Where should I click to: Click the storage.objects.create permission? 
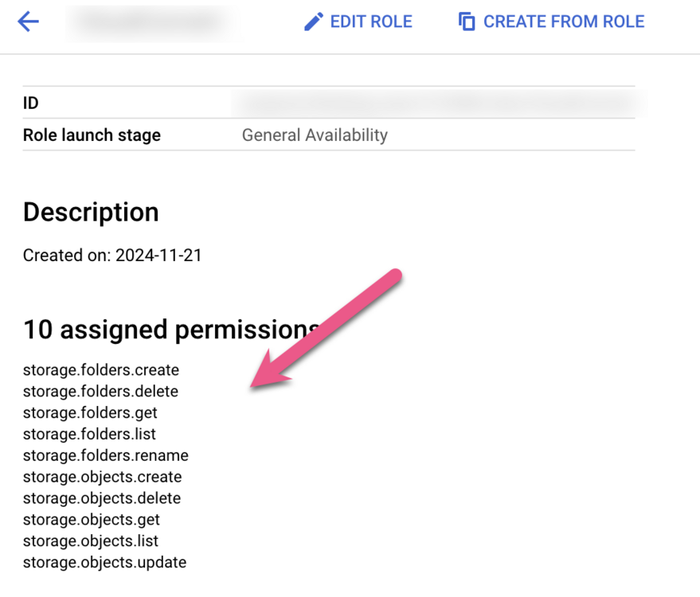coord(102,478)
